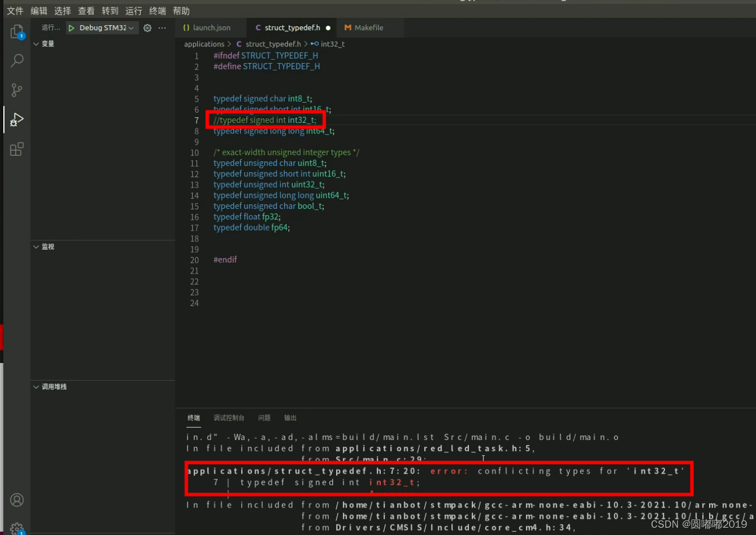Open the 终端 menu

[x=157, y=11]
